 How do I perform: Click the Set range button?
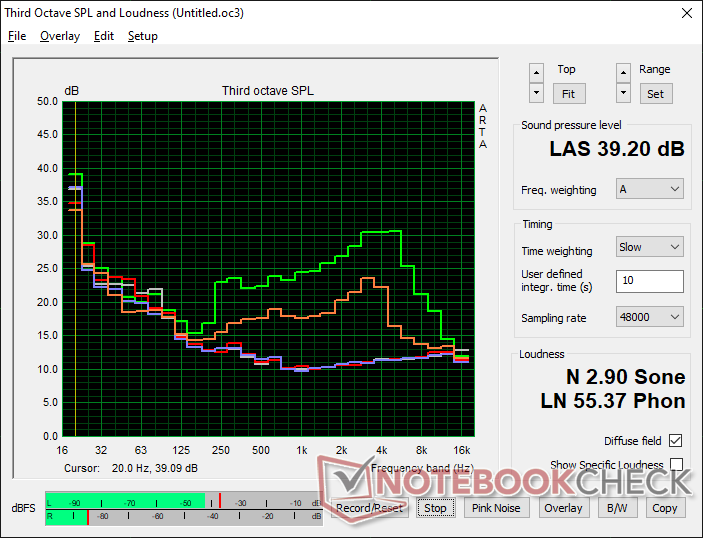coord(655,94)
